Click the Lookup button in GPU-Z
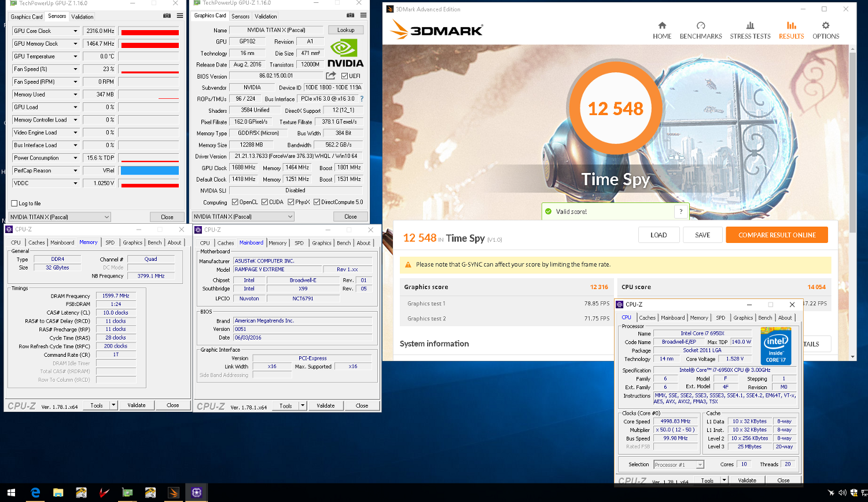Screen dimensions: 868x502 click(346, 30)
